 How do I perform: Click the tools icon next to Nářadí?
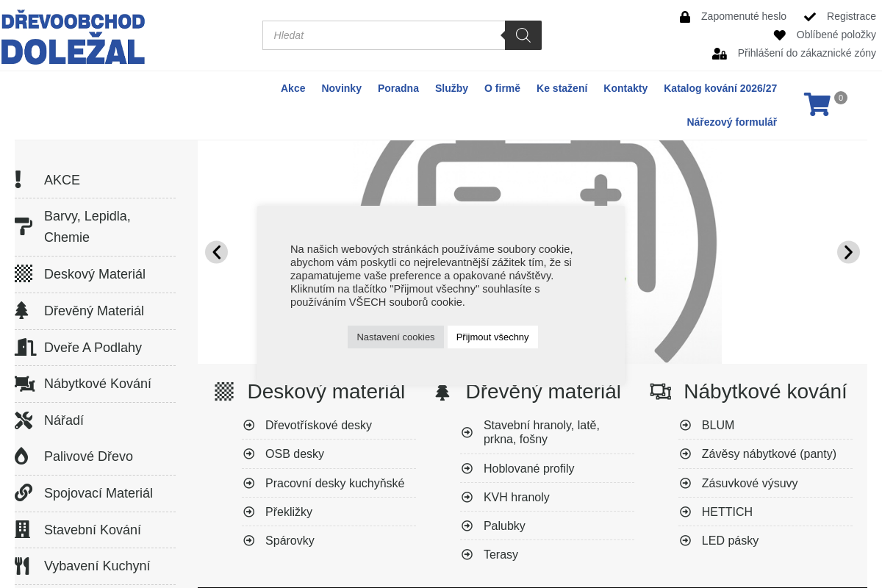click(24, 420)
